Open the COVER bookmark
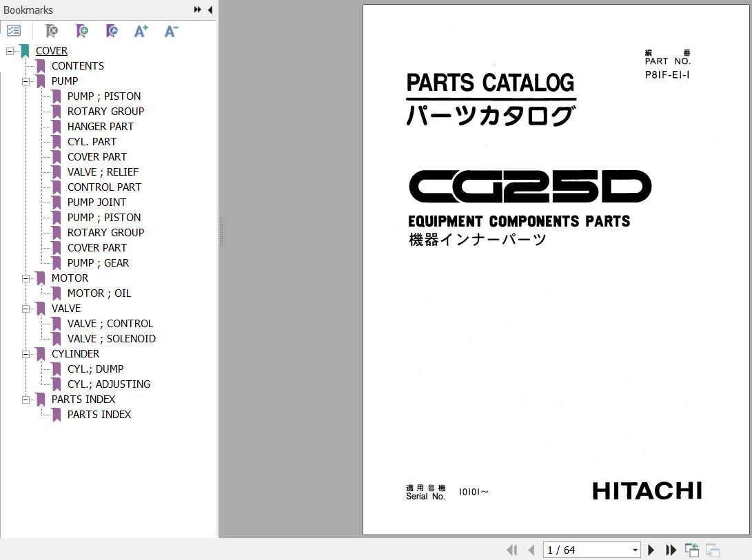Image resolution: width=752 pixels, height=560 pixels. (x=52, y=51)
